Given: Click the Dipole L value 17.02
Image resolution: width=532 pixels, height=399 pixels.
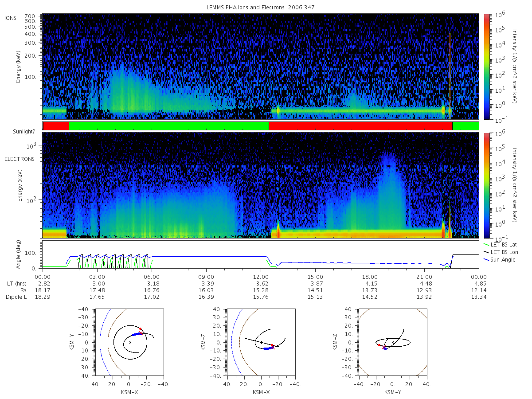Looking at the screenshot, I should pos(152,297).
